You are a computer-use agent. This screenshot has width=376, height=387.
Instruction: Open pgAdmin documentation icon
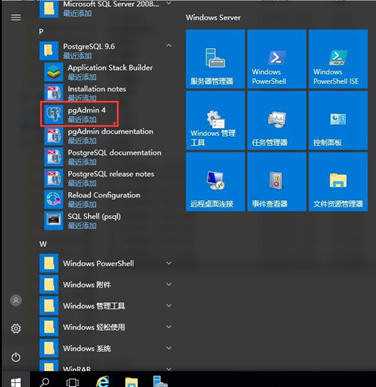[53, 136]
